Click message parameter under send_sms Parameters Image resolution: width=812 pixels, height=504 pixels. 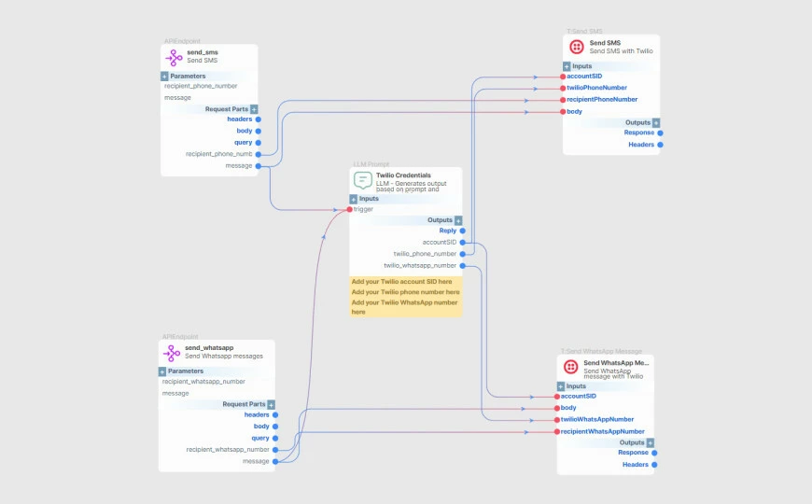pos(177,97)
